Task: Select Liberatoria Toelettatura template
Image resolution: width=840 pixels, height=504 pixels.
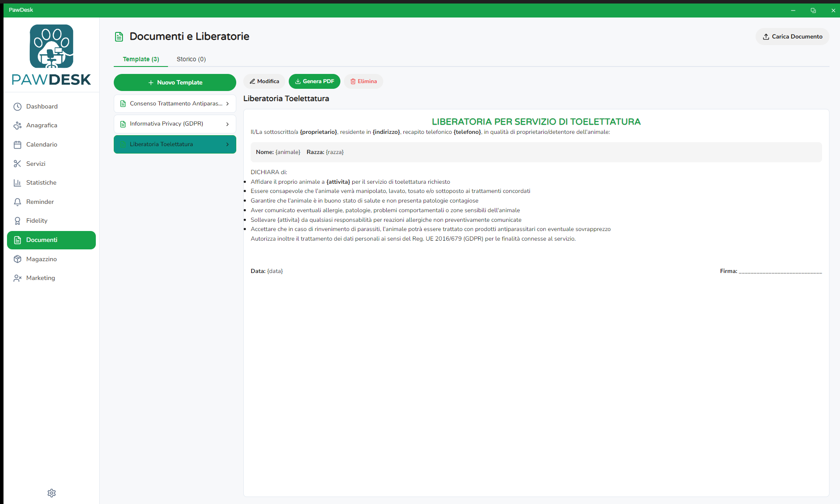Action: pos(175,144)
